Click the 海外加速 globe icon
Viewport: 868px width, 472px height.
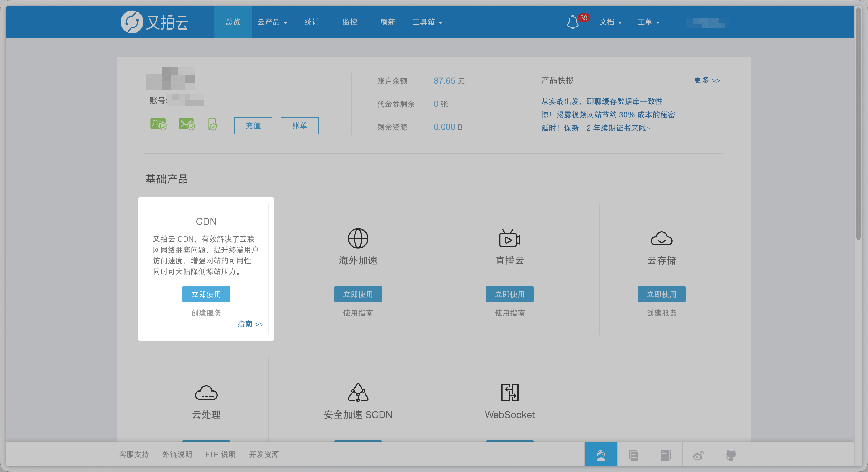tap(358, 238)
